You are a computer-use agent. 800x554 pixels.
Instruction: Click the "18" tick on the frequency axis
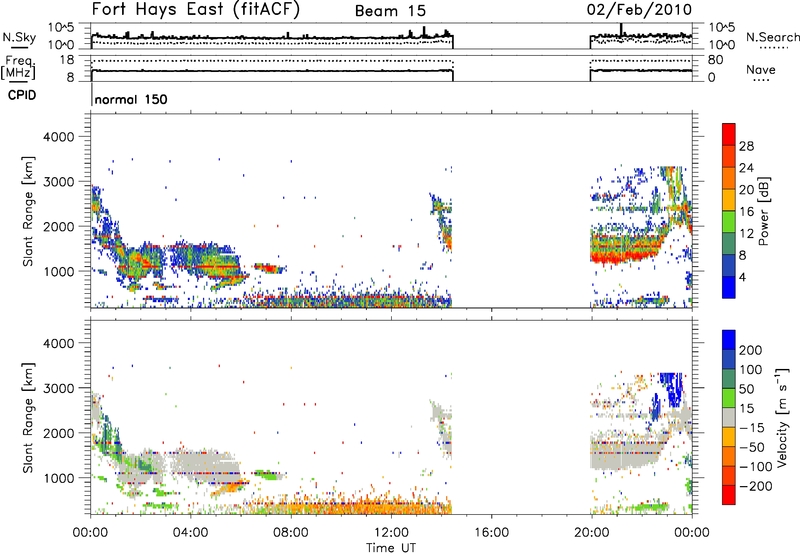(67, 60)
